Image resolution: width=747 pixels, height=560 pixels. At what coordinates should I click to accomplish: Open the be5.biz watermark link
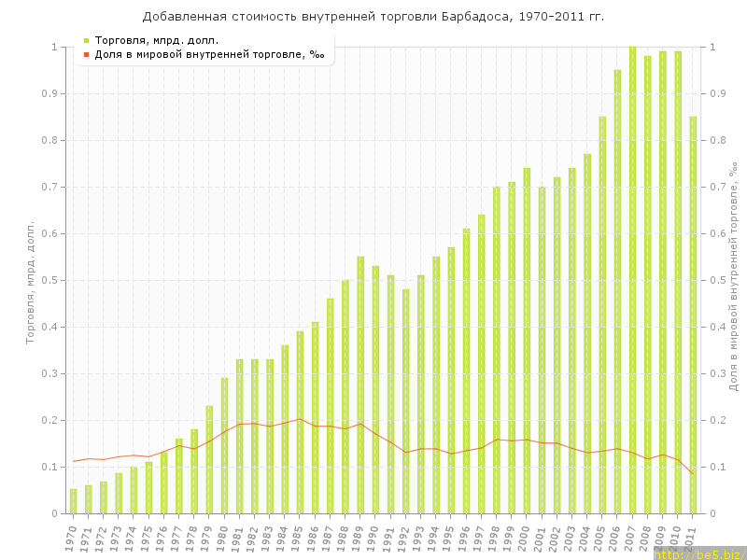click(x=698, y=553)
